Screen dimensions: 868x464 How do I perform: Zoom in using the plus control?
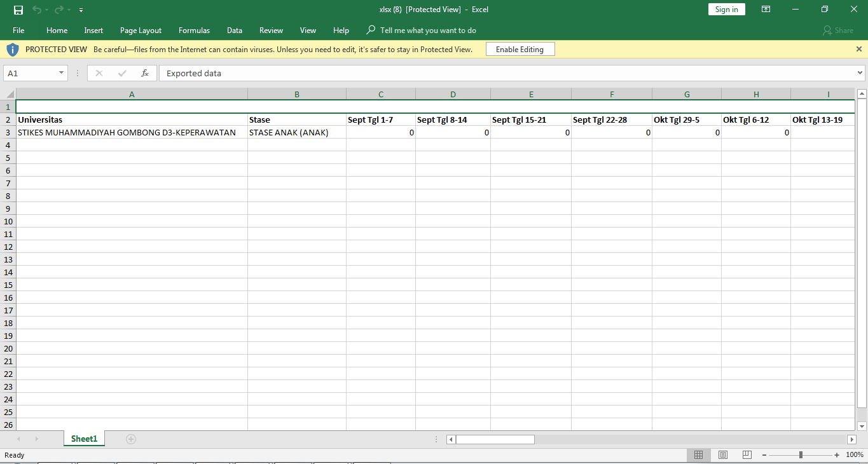838,454
